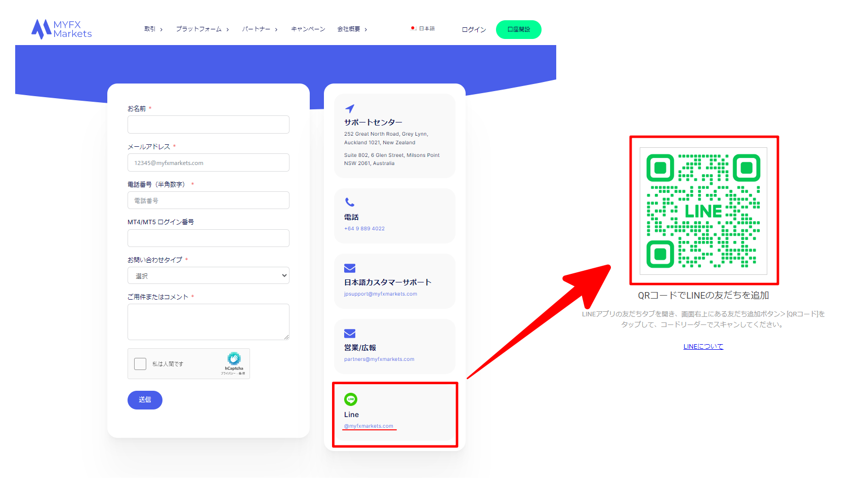Click the 日本語カスタマーサポート heading

coord(388,282)
